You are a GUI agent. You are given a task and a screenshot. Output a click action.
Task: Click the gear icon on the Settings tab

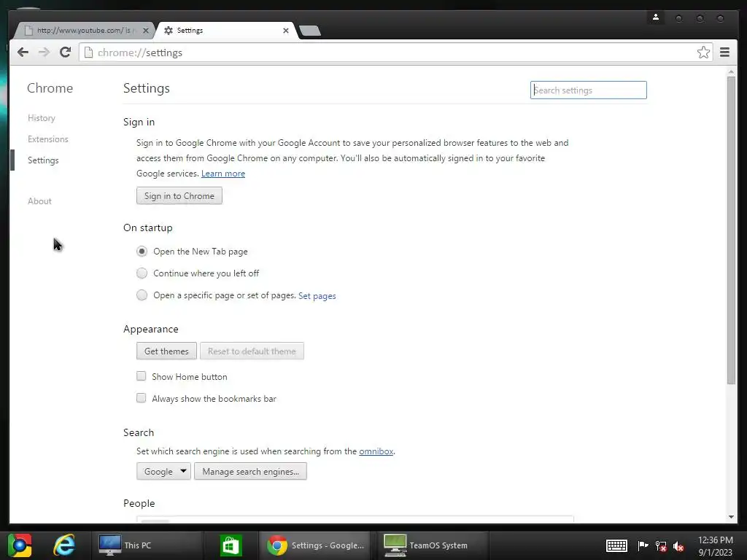click(x=169, y=31)
